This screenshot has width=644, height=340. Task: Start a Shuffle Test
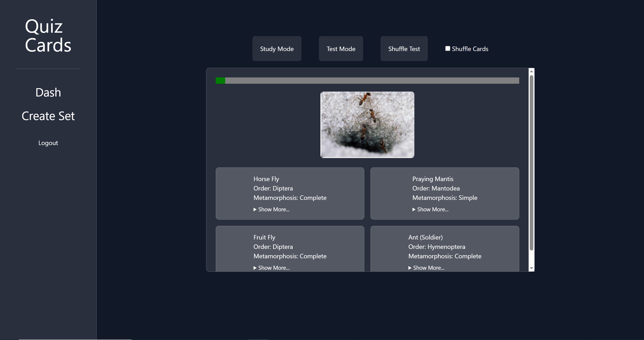click(x=404, y=49)
